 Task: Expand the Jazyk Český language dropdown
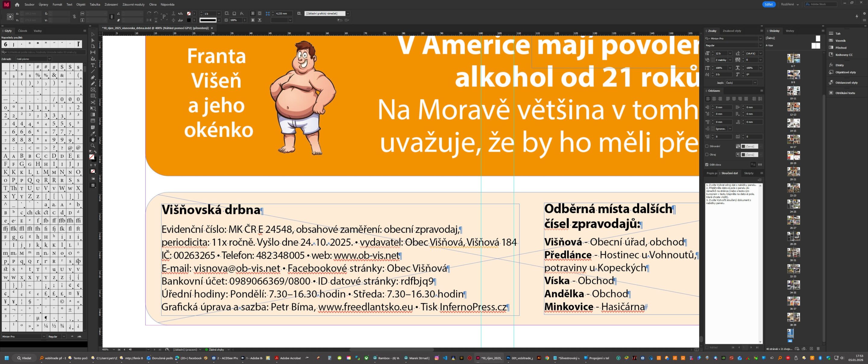pos(755,83)
